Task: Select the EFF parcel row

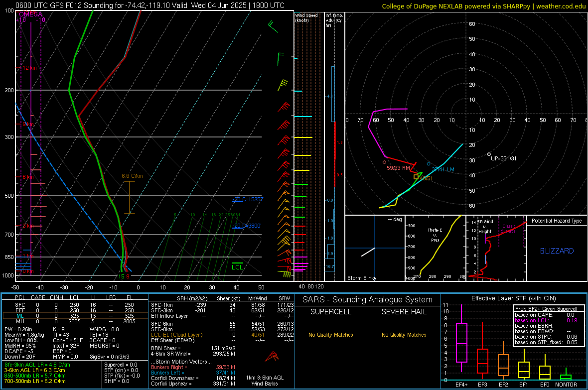Action: coord(75,310)
